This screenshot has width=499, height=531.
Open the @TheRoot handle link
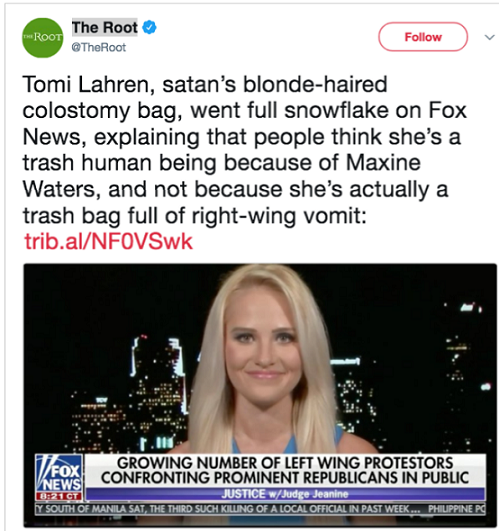(99, 47)
